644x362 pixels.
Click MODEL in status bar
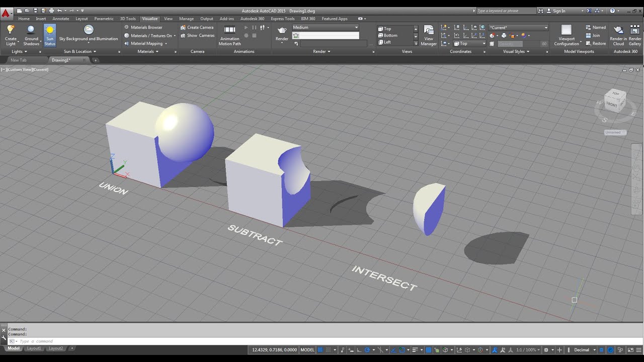[307, 349]
